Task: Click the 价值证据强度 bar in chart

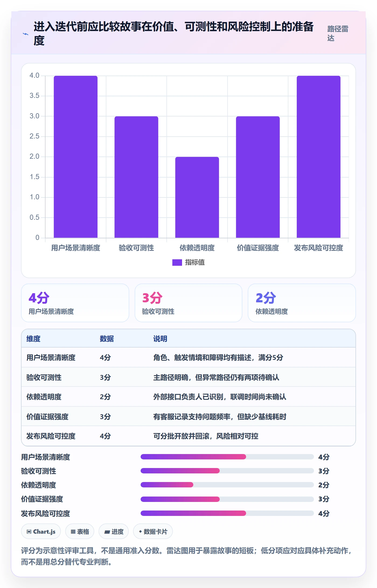Action: pyautogui.click(x=258, y=177)
